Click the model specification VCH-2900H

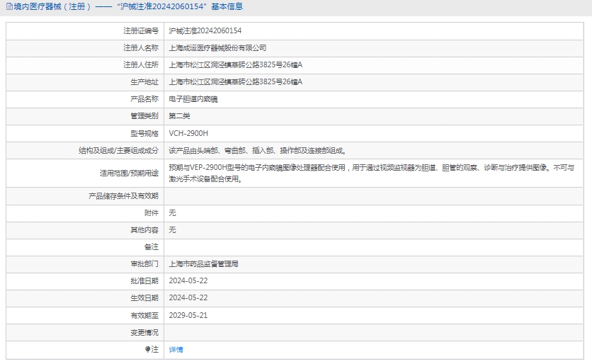(x=188, y=133)
